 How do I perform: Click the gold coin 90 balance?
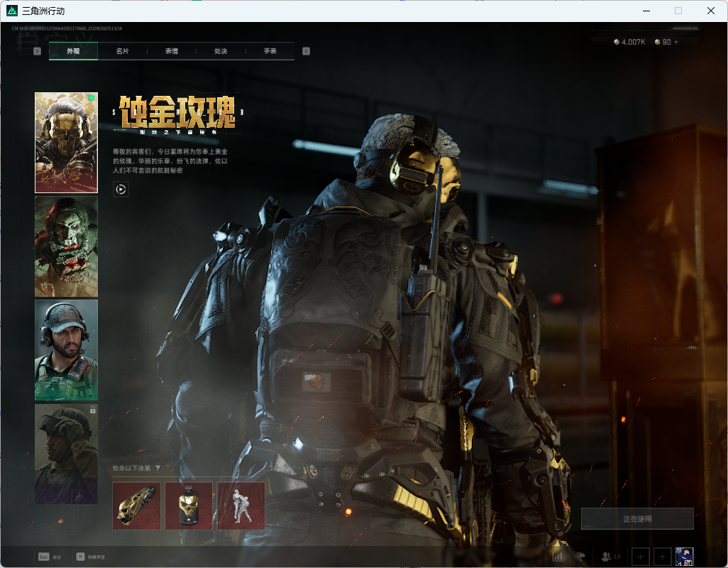point(663,42)
